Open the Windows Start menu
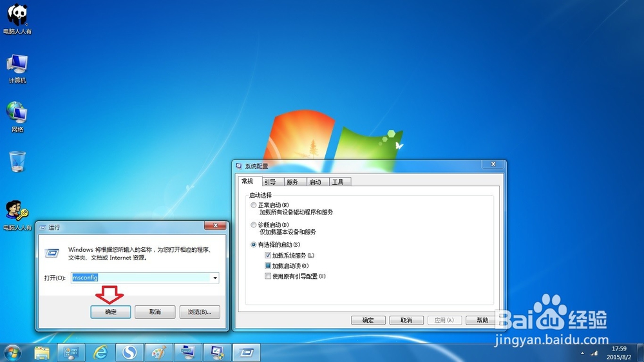644x362 pixels. click(x=12, y=352)
